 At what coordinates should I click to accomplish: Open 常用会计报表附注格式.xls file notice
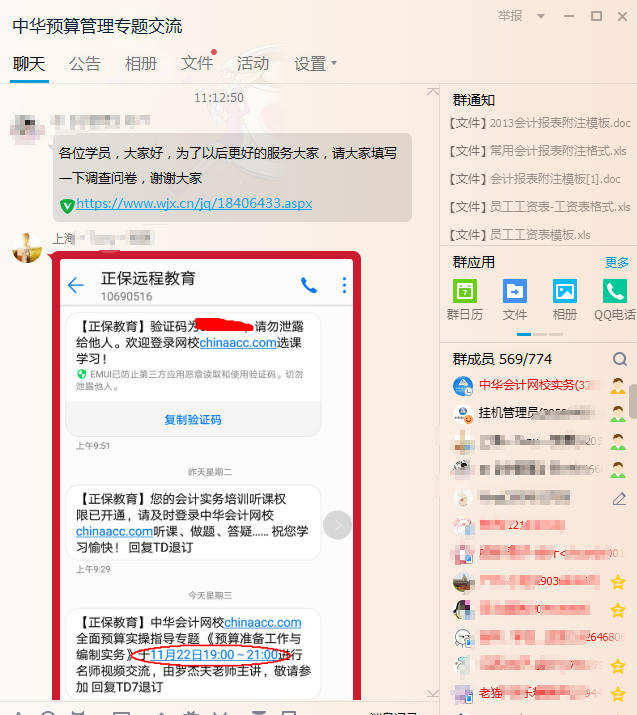[537, 151]
